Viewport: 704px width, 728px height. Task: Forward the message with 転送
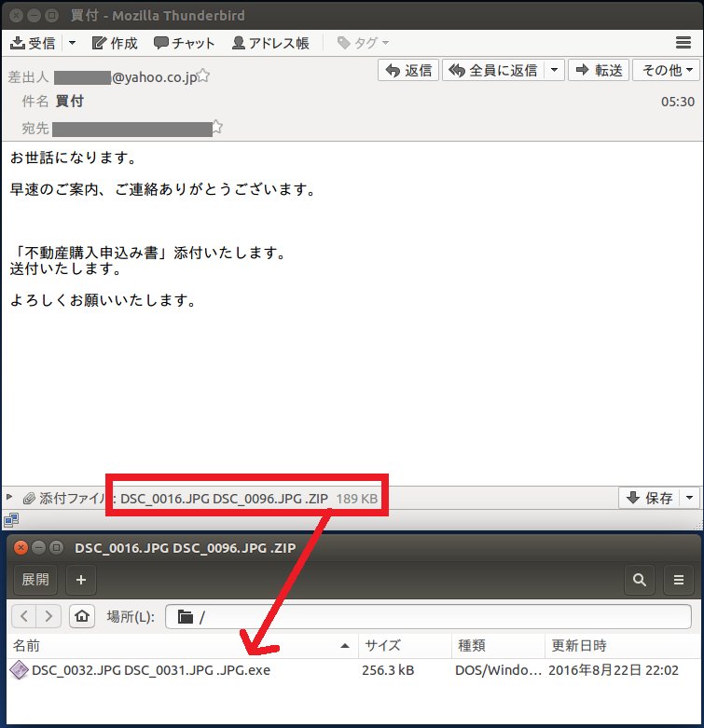tap(599, 70)
